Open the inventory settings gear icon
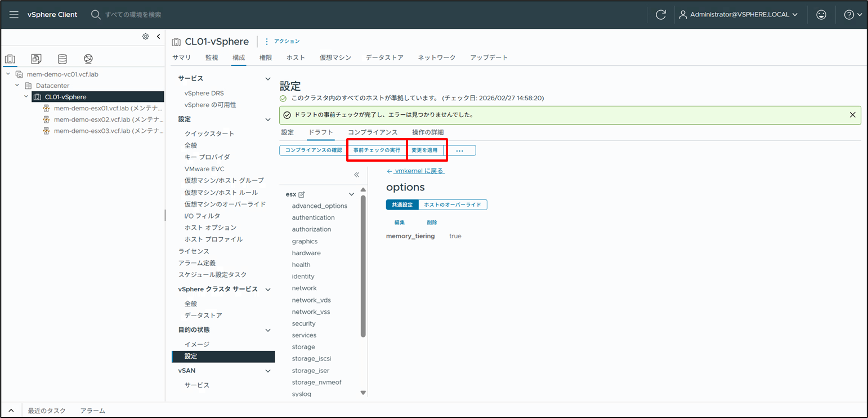Screen dimensions: 868x418 point(145,36)
